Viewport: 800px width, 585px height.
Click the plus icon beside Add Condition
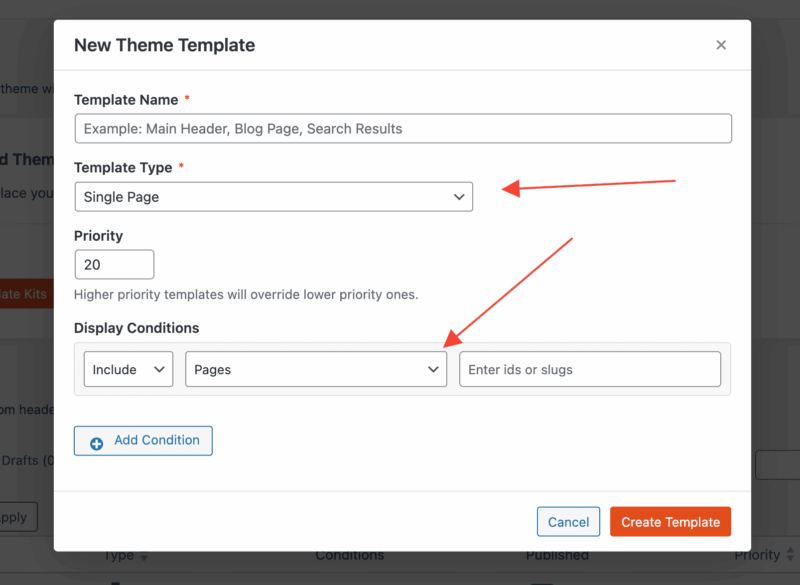point(97,441)
